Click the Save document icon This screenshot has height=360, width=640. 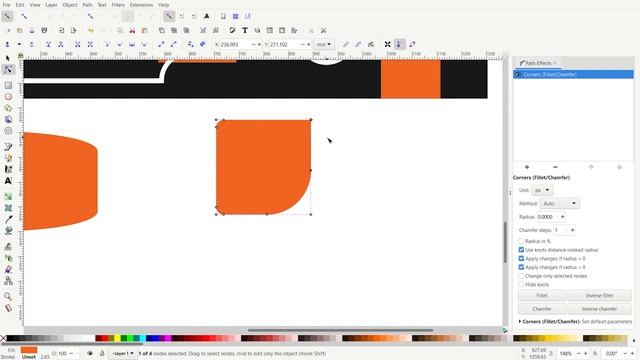[x=32, y=31]
